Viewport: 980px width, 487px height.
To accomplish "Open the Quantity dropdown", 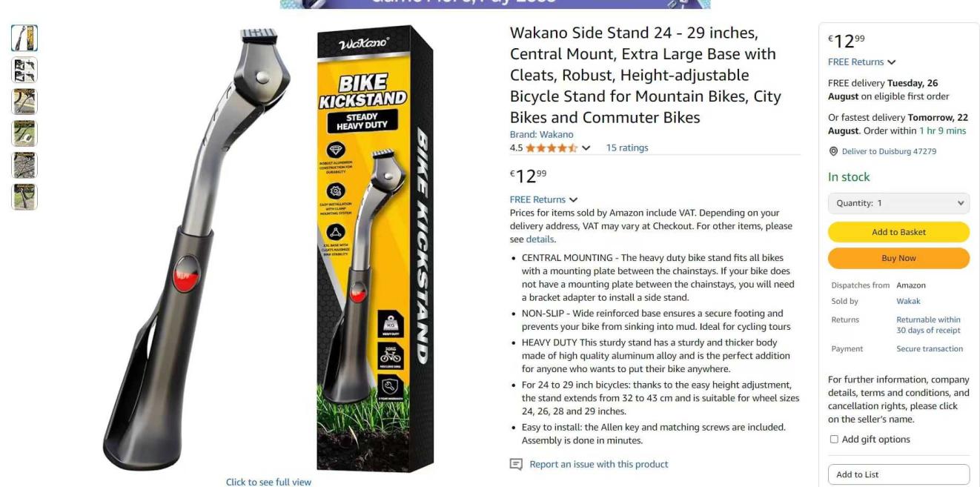I will (898, 203).
